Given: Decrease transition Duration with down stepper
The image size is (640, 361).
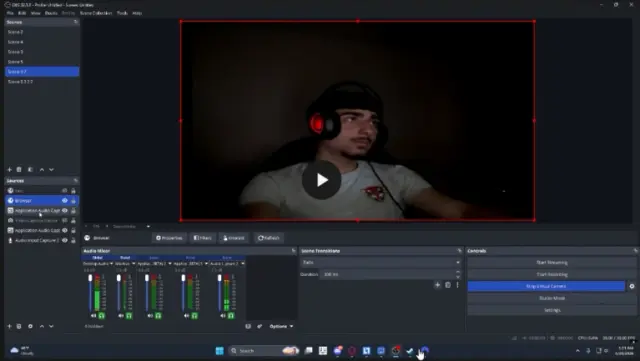Looking at the screenshot, I should [x=458, y=276].
